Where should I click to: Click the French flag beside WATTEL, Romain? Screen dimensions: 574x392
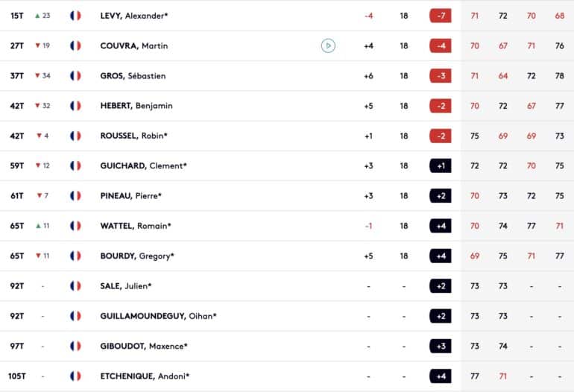tap(75, 226)
